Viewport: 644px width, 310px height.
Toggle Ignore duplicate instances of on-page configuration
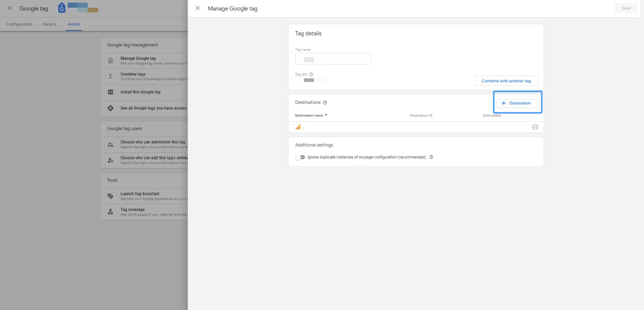[x=300, y=157]
